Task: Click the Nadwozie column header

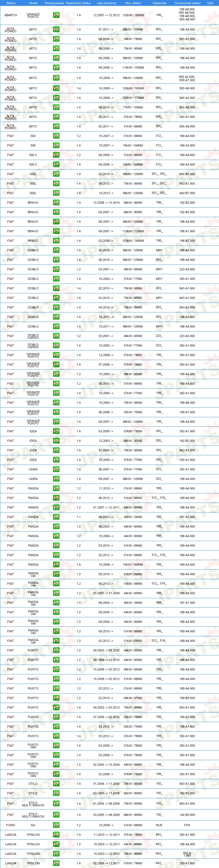Action: click(159, 3)
